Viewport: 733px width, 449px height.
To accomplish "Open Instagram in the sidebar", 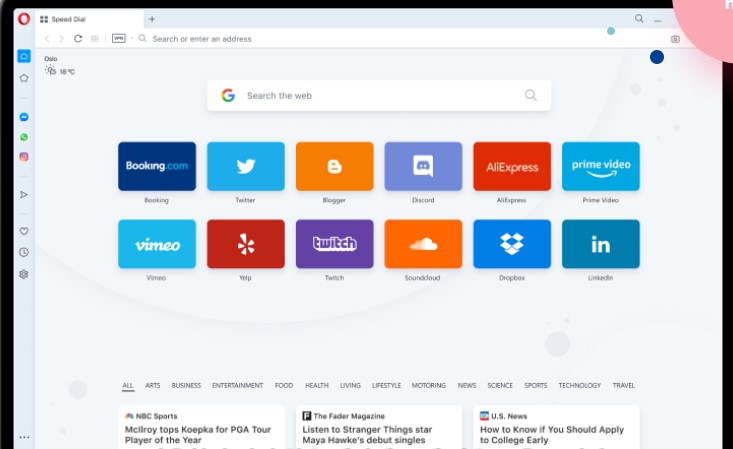I will [24, 157].
